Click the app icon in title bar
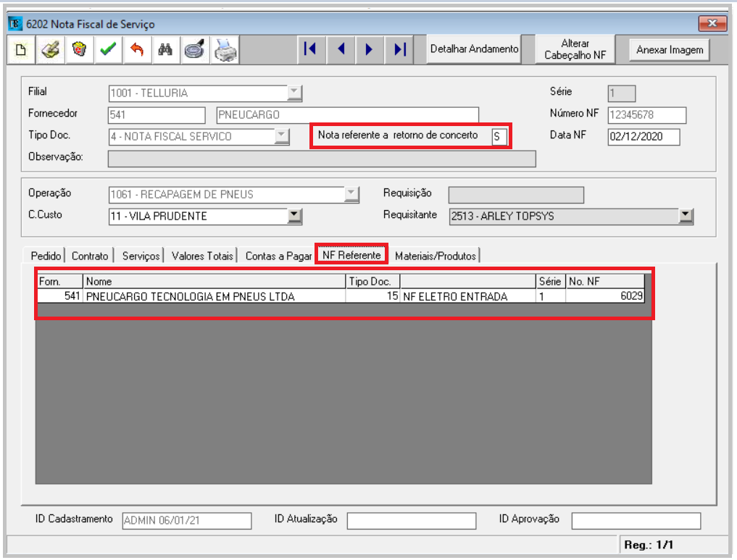The width and height of the screenshot is (737, 560). [x=15, y=23]
